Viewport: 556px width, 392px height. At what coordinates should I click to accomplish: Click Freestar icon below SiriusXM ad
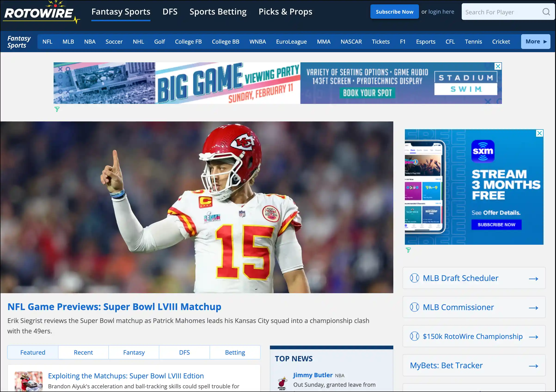[408, 250]
